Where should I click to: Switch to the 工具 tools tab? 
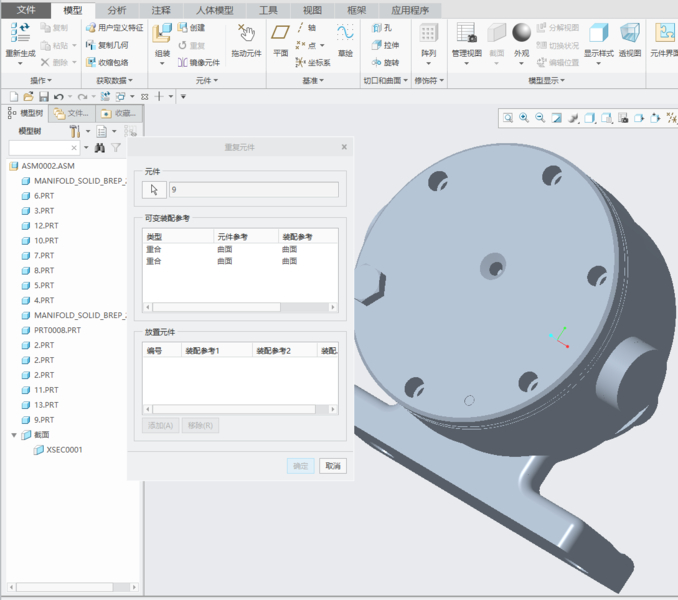(268, 10)
